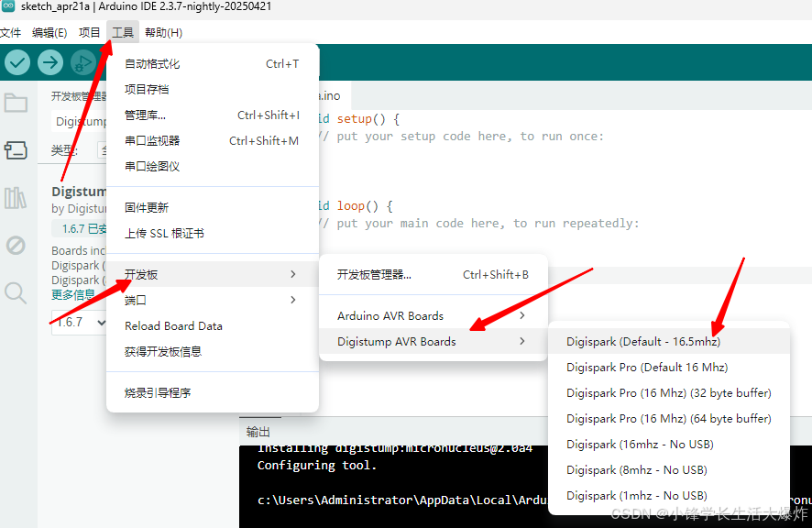
Task: Click the 工具 menu
Action: coord(123,33)
